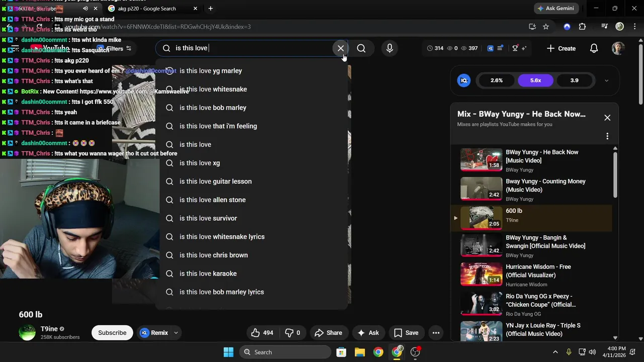The width and height of the screenshot is (644, 362).
Task: Clear the YouTube search box with X
Action: [341, 48]
